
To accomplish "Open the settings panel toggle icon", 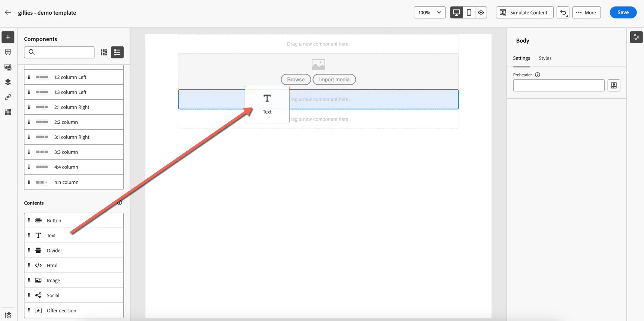I will point(636,37).
